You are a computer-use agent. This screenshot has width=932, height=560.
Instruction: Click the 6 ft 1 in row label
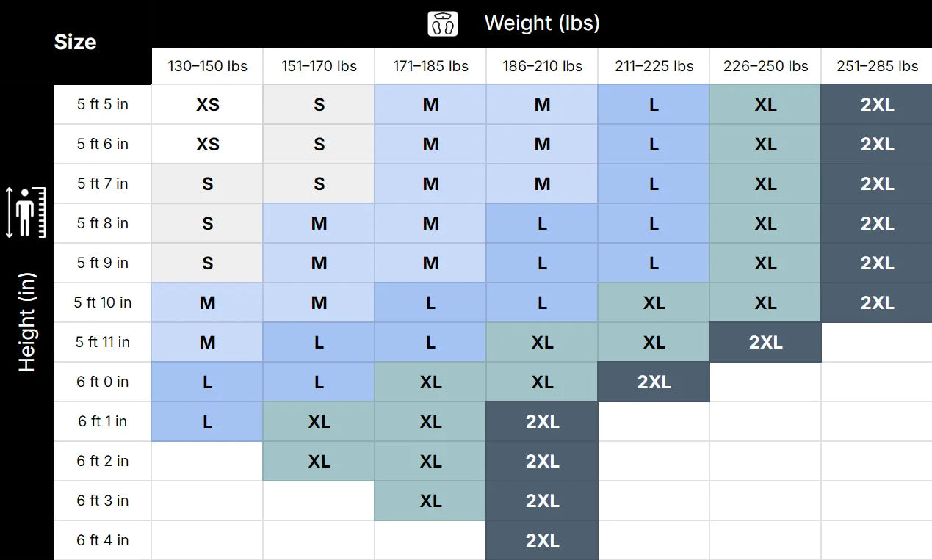click(103, 421)
